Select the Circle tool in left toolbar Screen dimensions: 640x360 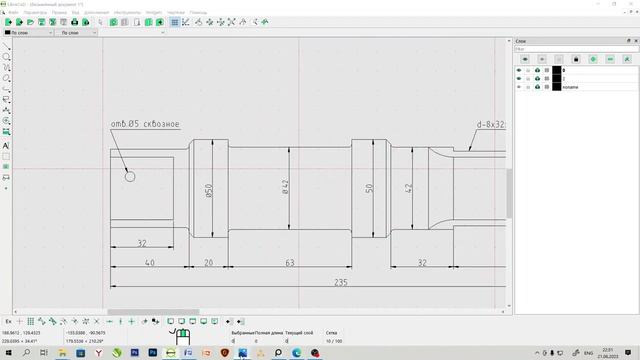6,57
